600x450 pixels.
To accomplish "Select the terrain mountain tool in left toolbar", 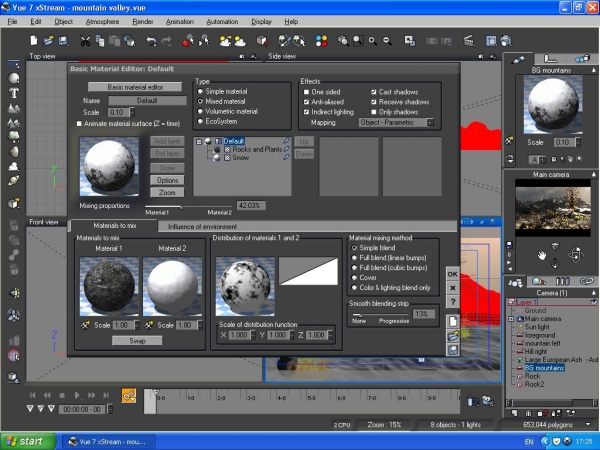I will coord(14,108).
